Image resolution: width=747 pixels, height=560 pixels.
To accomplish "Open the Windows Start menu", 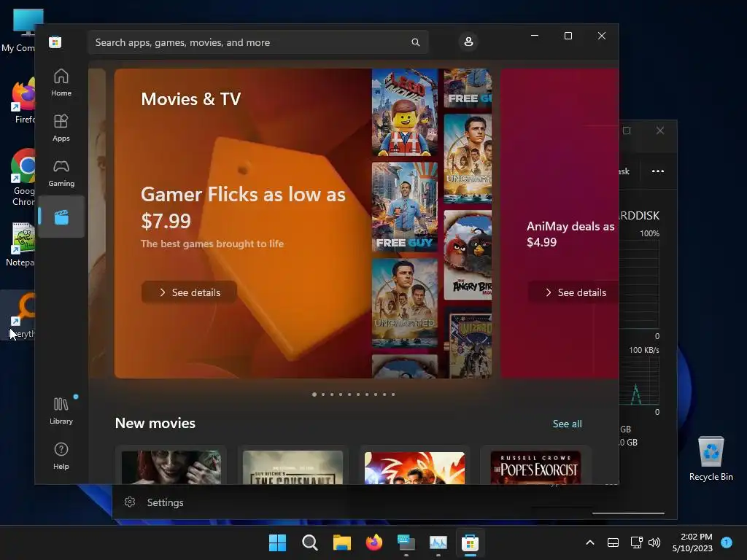I will point(277,542).
